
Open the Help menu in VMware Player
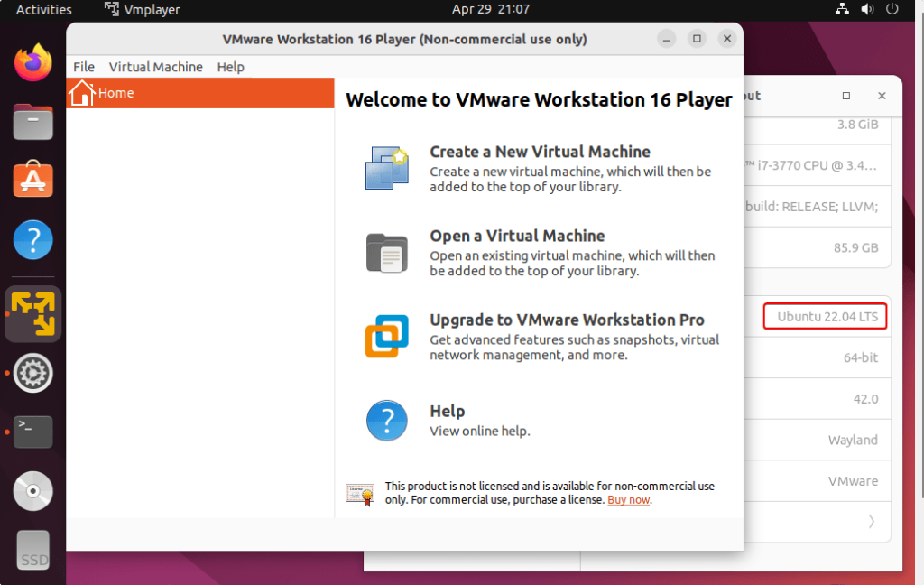point(230,66)
